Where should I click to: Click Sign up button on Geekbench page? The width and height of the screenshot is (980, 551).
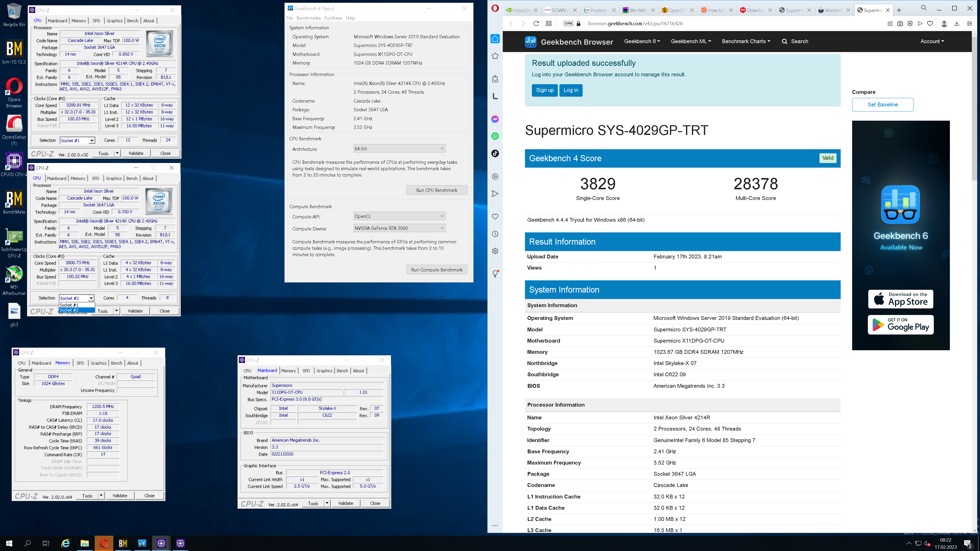pyautogui.click(x=545, y=90)
